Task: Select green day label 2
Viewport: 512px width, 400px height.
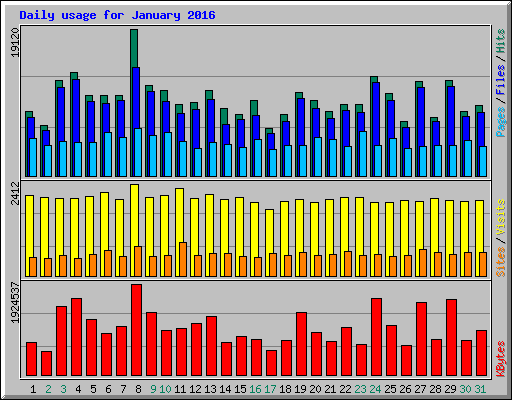Action: tap(48, 389)
